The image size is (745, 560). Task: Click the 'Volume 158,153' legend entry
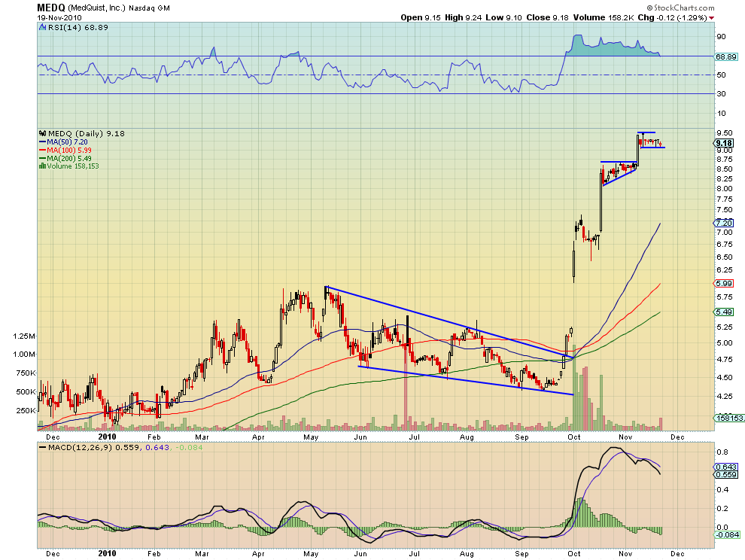coord(73,166)
